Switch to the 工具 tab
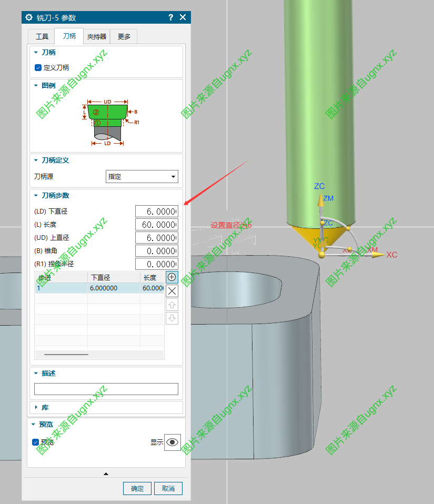Viewport: 434px width, 504px height. [x=42, y=37]
